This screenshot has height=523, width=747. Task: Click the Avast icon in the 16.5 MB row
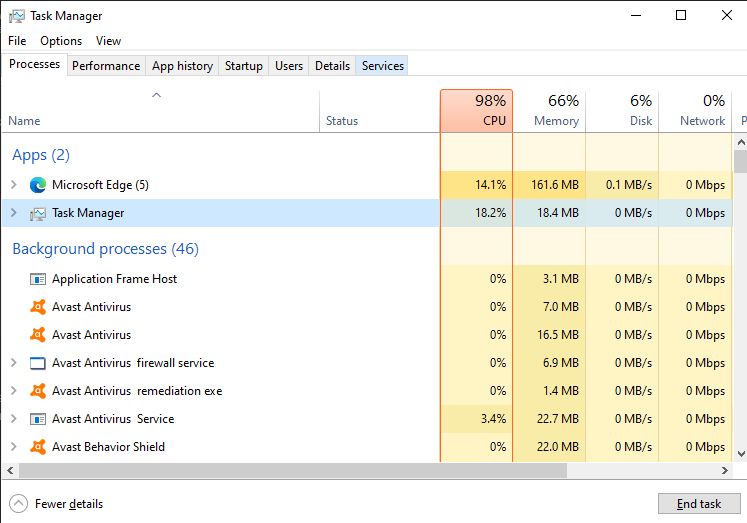coord(38,335)
